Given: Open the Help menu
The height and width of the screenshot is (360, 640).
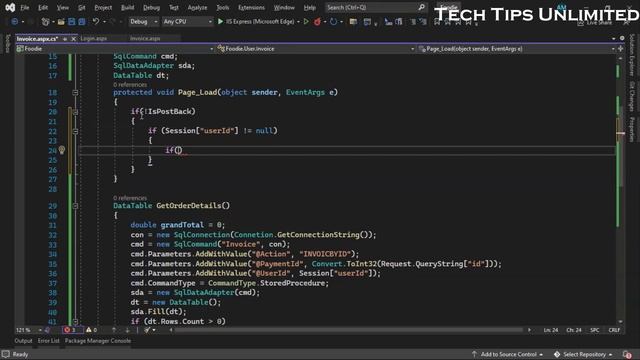Looking at the screenshot, I should (x=309, y=7).
